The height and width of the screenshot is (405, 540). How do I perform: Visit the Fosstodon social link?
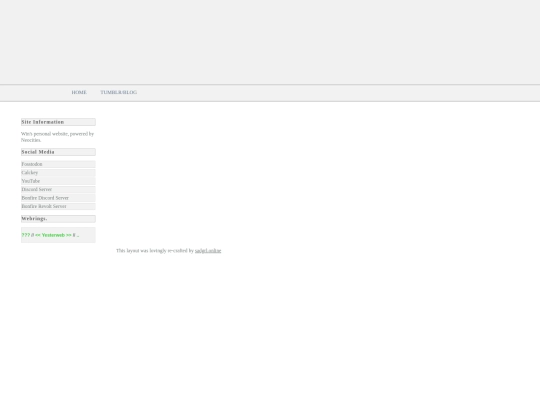[58, 164]
